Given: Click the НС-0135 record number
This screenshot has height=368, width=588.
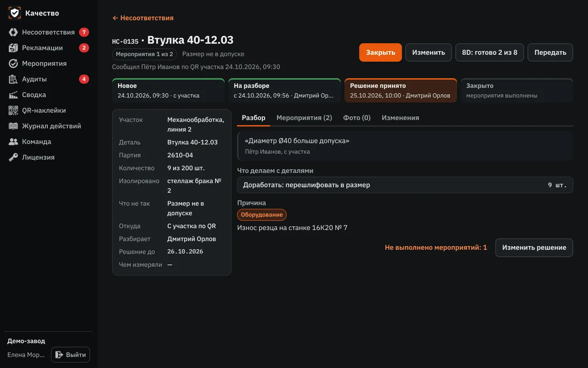Looking at the screenshot, I should pos(125,41).
